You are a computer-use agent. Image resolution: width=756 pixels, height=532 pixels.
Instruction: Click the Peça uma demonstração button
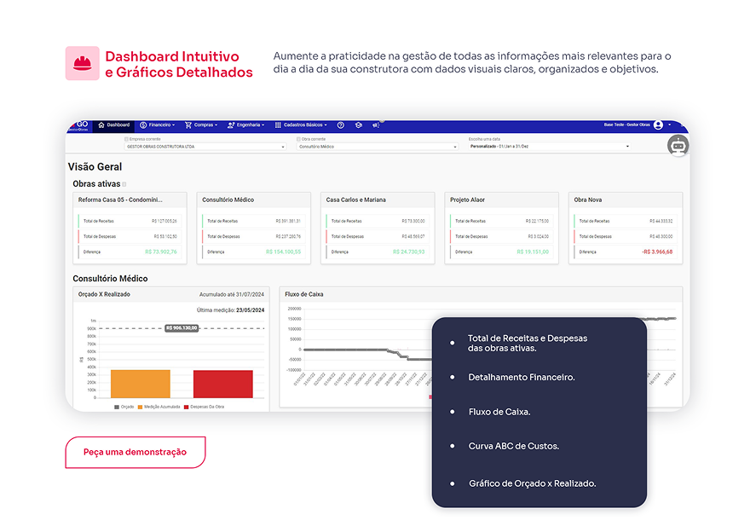click(x=136, y=452)
